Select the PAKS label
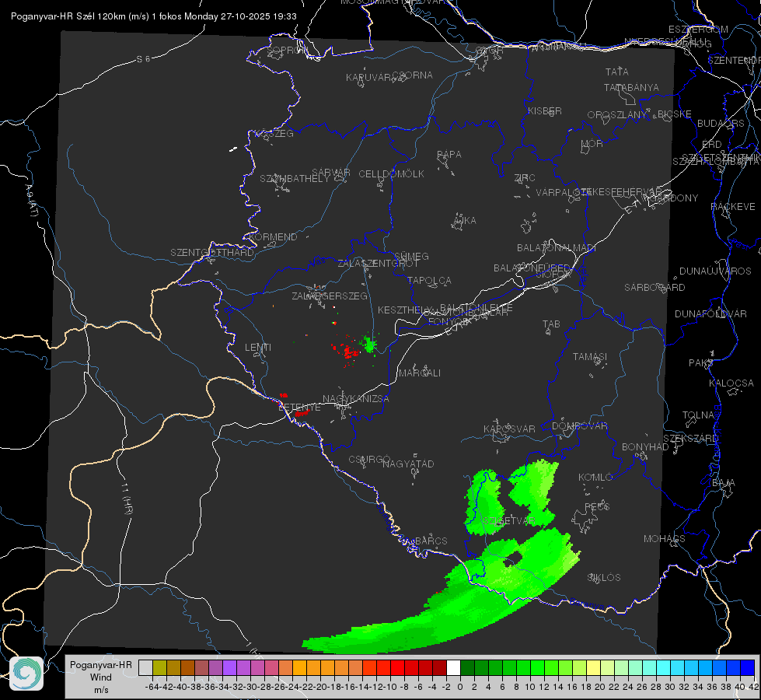The image size is (761, 700). [701, 363]
